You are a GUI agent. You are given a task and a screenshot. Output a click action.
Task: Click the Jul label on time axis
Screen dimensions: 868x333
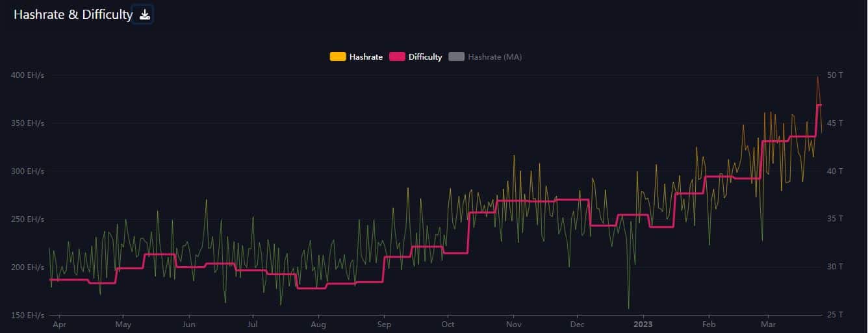(253, 324)
